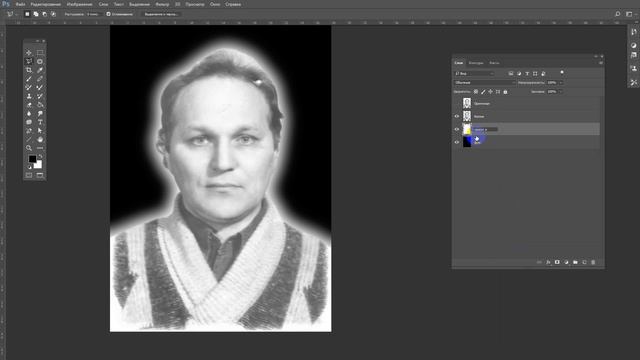This screenshot has height=360, width=640.
Task: Select the Zoom magnifier tool
Action: 29,148
